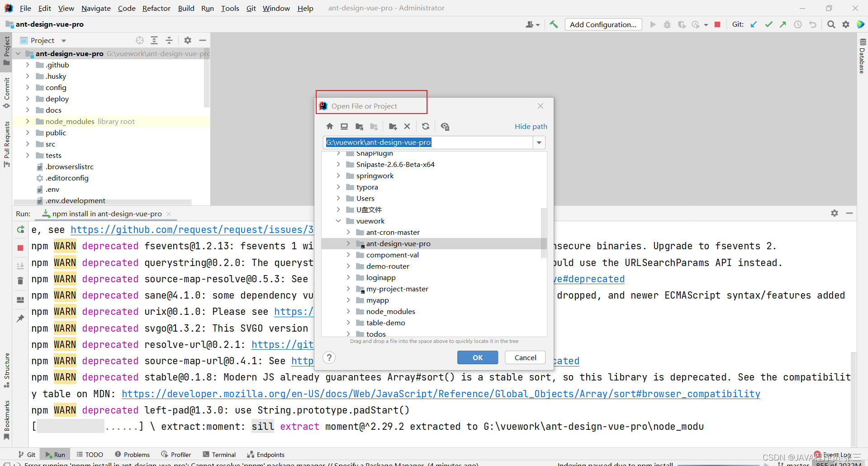Click the path input field in dialog
This screenshot has height=466, width=868.
[428, 143]
